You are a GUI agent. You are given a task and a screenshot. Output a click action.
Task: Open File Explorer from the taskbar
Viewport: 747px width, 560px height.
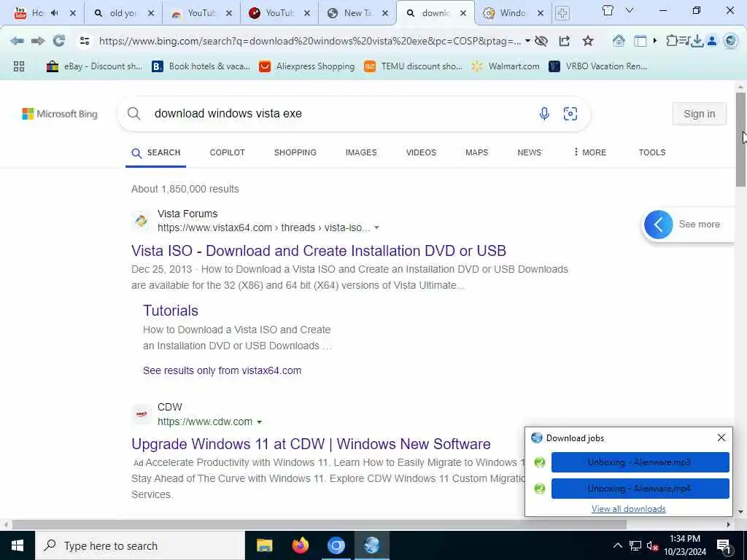coord(264,545)
